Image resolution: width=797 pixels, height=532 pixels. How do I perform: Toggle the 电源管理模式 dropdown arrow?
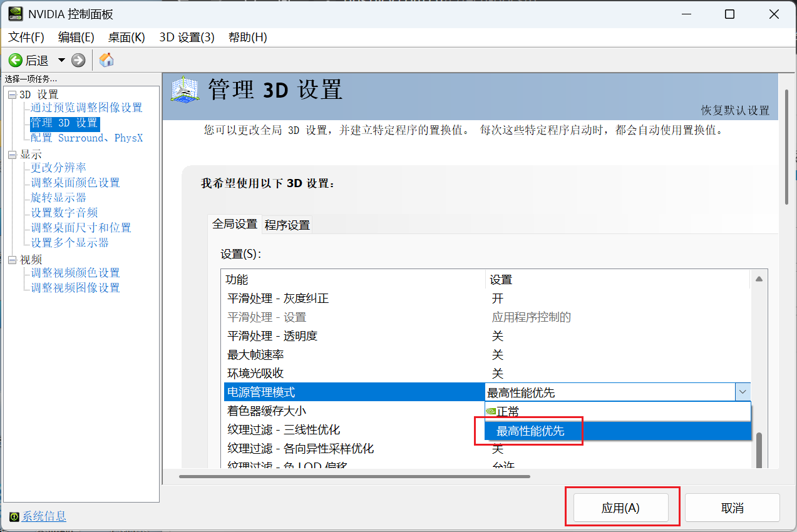pyautogui.click(x=743, y=392)
